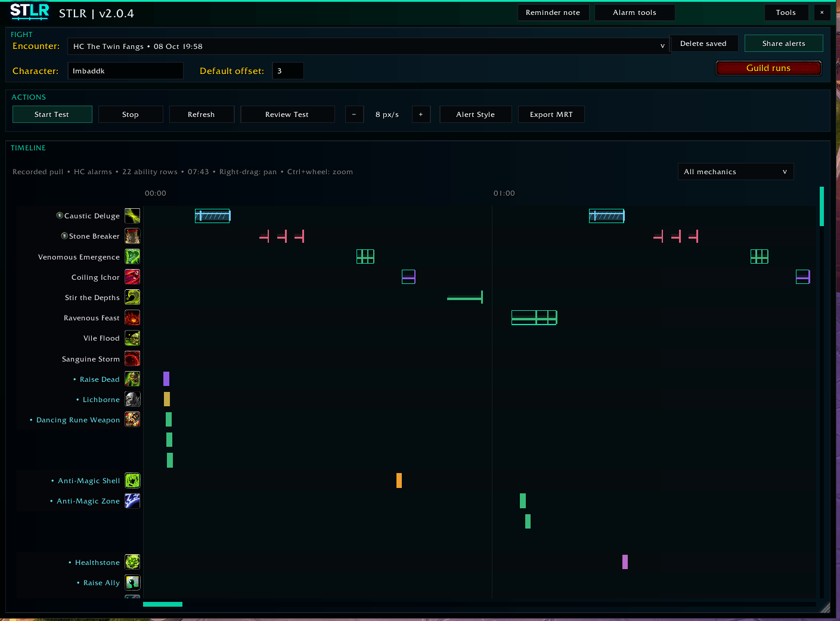Click the Stop button
This screenshot has width=840, height=621.
pos(131,115)
